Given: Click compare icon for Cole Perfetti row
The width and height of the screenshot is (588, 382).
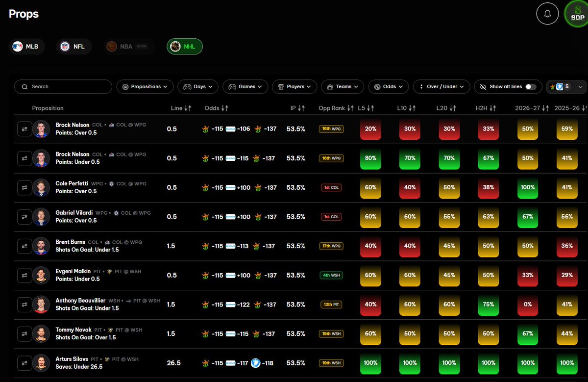Looking at the screenshot, I should (24, 187).
